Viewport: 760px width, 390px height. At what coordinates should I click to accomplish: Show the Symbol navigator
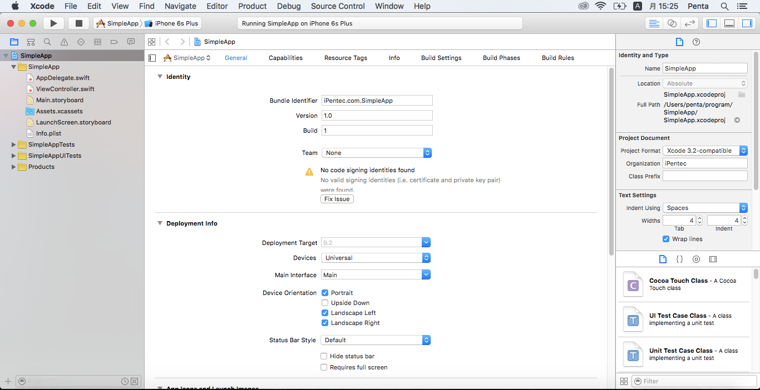[31, 42]
